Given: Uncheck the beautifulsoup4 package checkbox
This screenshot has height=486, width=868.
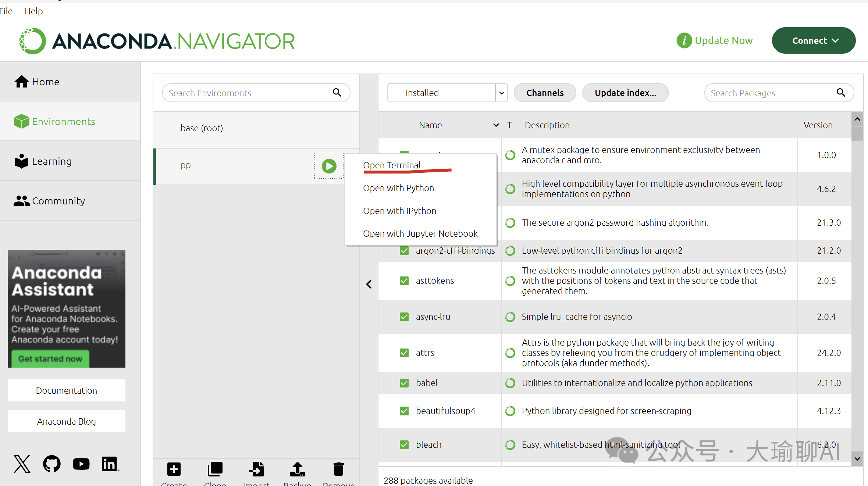Looking at the screenshot, I should [x=404, y=411].
